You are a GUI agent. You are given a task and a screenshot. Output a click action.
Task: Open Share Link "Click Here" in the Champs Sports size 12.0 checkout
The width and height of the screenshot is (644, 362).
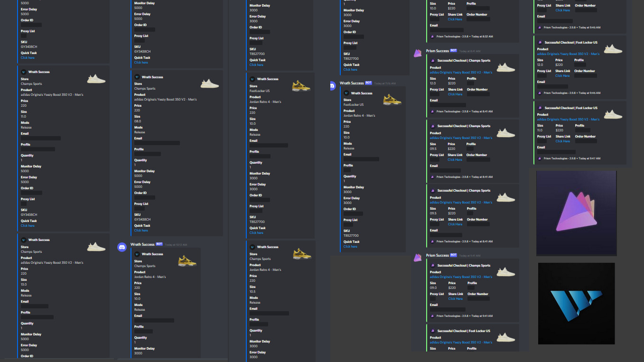click(455, 94)
